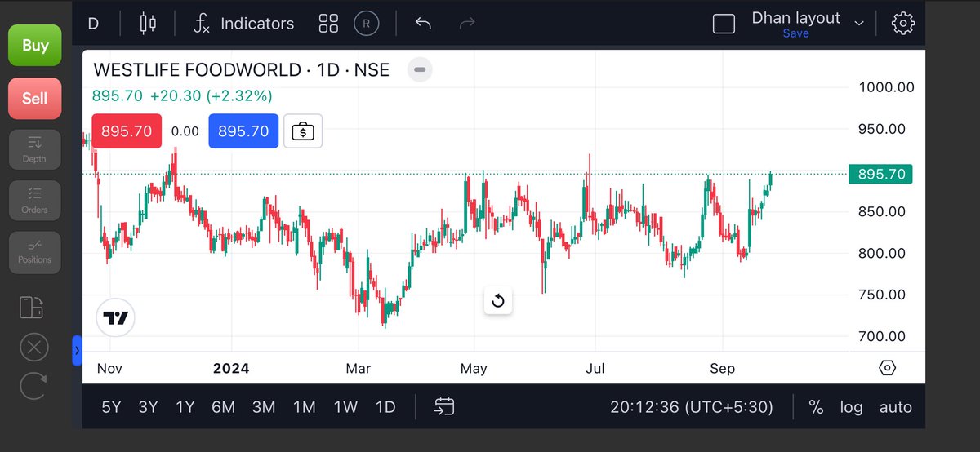
Task: Click the red 895.70 sell price box
Action: click(127, 131)
